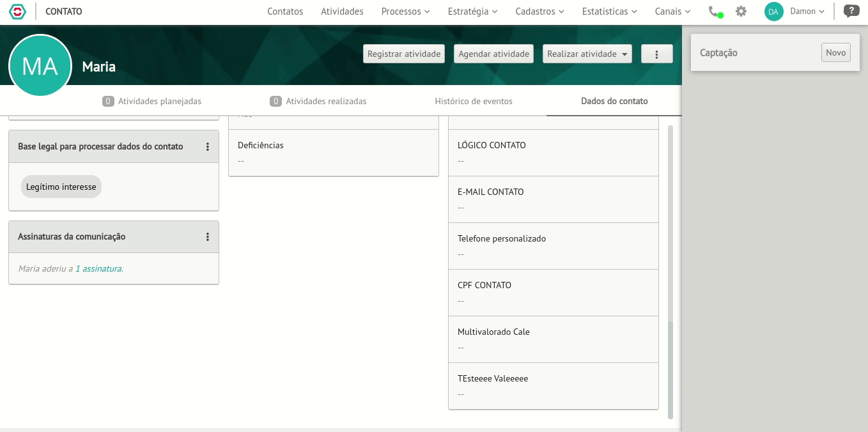Screen dimensions: 868x432
Task: Switch to Atividades realizadas tab
Action: tap(318, 101)
